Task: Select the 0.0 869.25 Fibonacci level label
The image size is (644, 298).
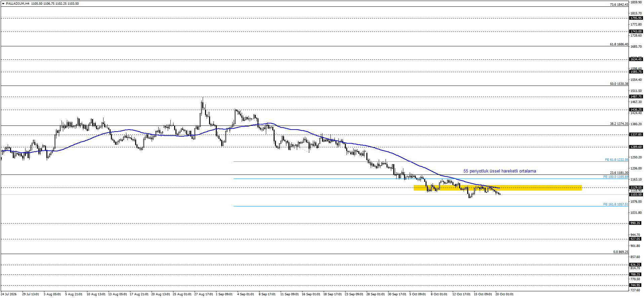Action: click(620, 252)
